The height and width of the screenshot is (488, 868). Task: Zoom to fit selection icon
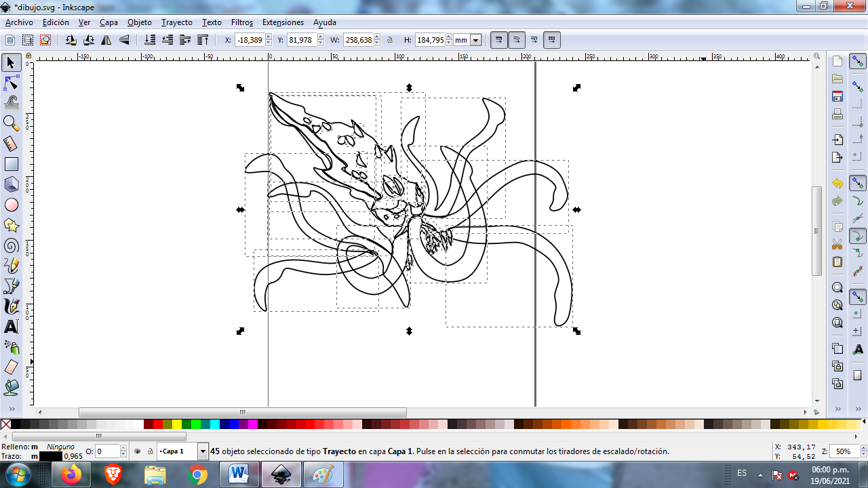(x=837, y=287)
